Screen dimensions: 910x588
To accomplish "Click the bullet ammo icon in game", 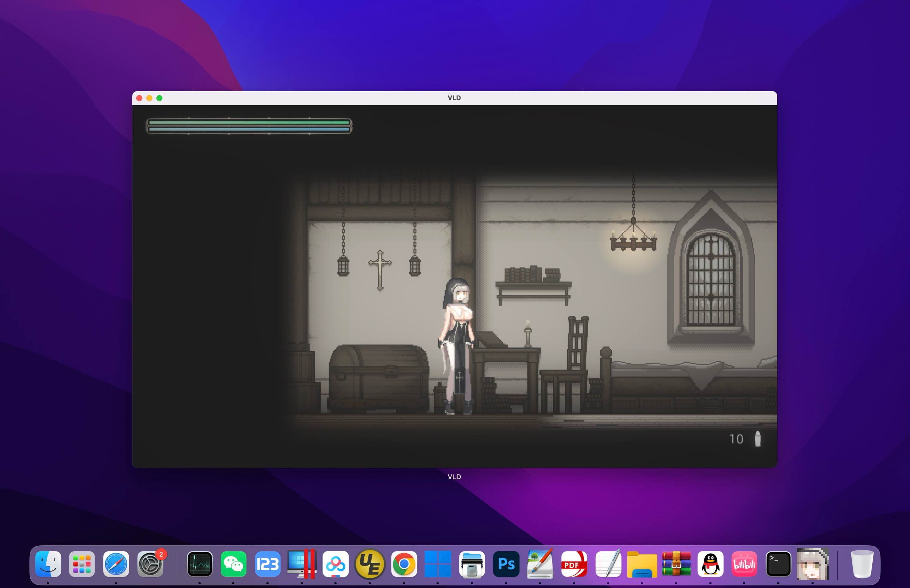I will (x=758, y=439).
